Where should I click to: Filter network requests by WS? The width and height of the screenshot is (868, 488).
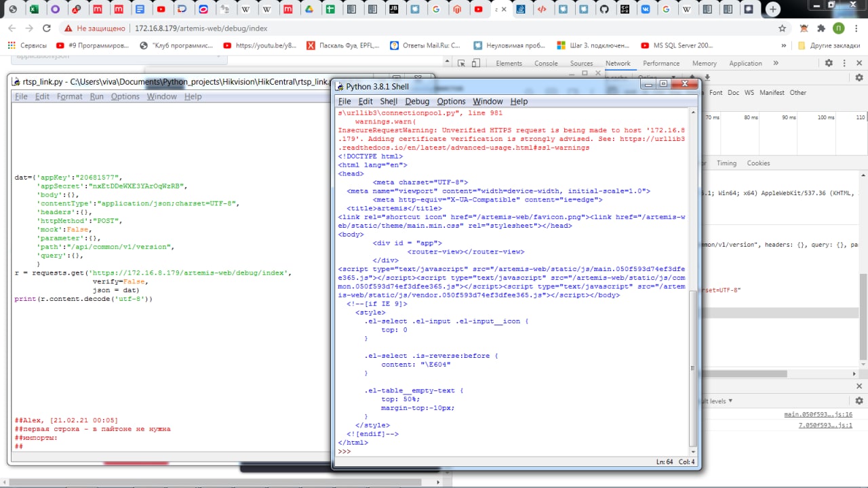pyautogui.click(x=749, y=92)
